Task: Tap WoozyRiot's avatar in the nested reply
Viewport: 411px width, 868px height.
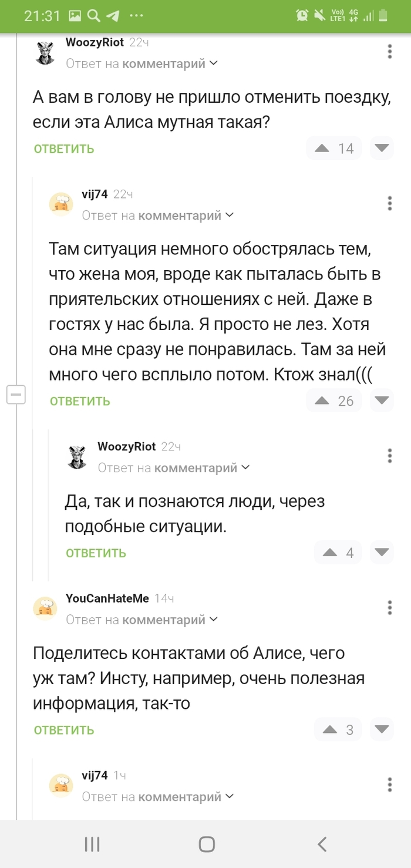Action: click(77, 456)
